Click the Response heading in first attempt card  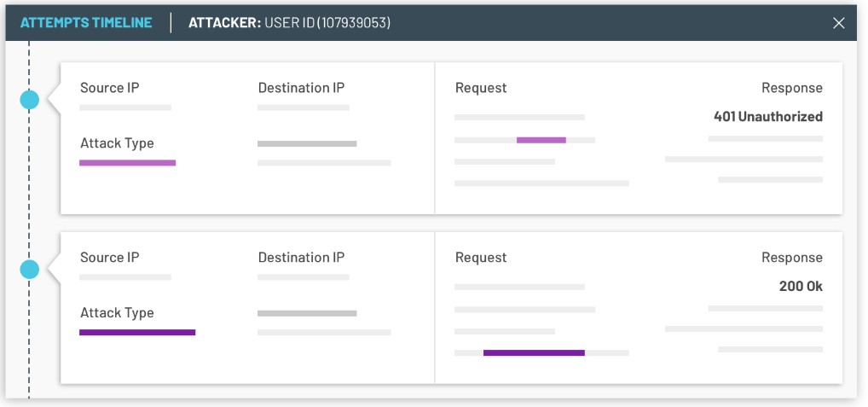(791, 88)
